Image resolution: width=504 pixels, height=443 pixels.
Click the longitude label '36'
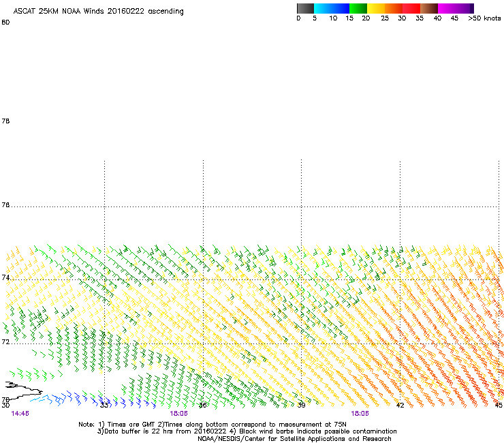[x=203, y=406]
